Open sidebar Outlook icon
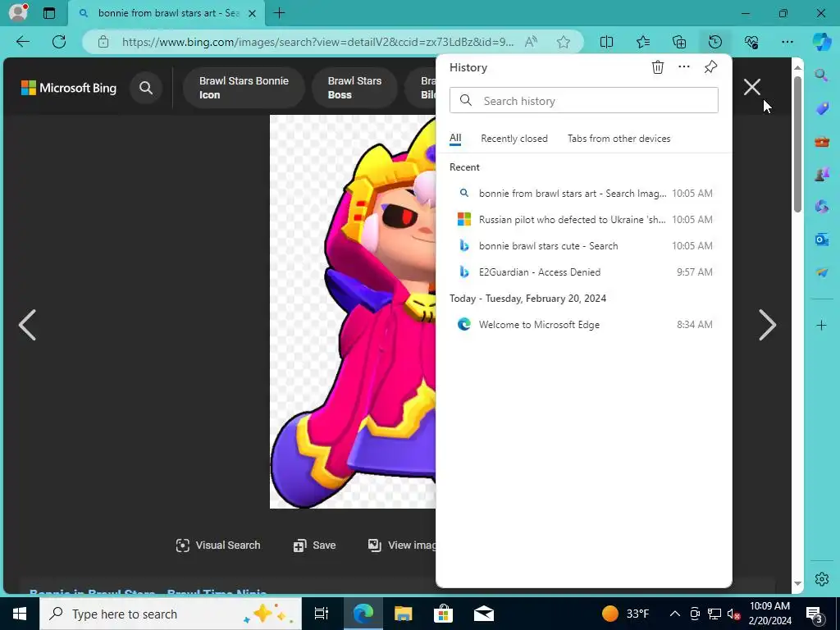 [x=822, y=240]
